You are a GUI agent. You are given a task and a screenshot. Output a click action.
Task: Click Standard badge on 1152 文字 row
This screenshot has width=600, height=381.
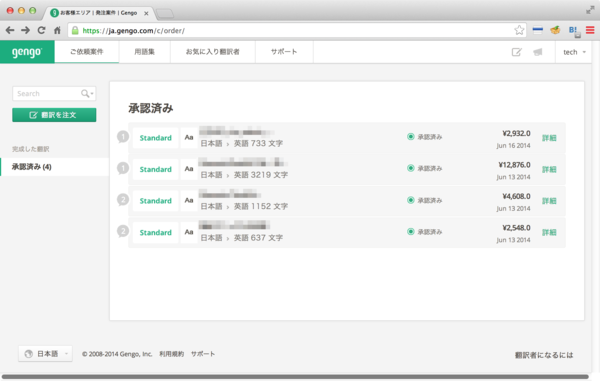(x=155, y=201)
